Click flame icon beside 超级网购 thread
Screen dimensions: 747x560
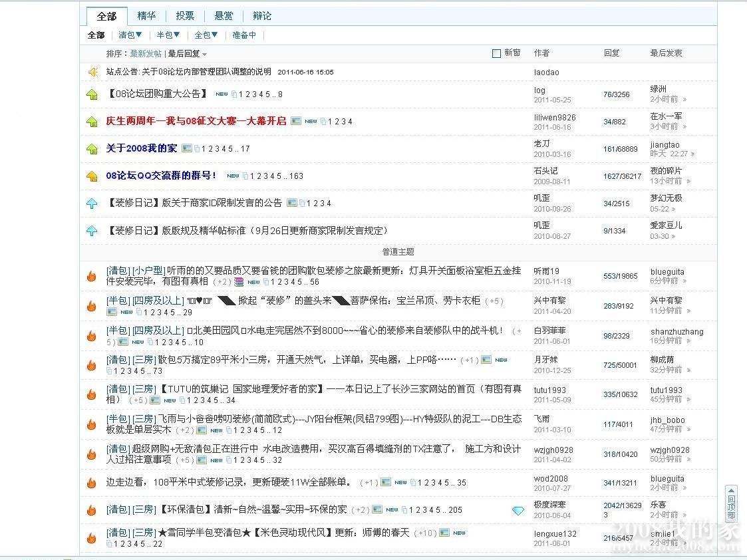pyautogui.click(x=92, y=454)
